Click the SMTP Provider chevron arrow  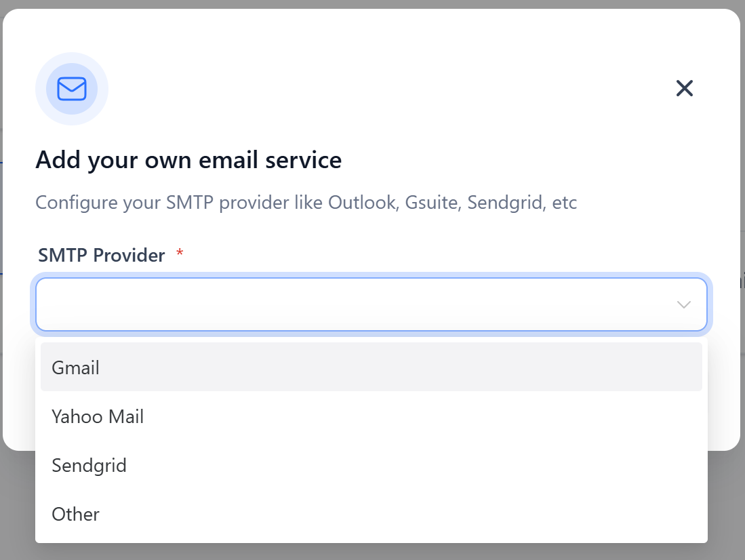[x=683, y=305]
